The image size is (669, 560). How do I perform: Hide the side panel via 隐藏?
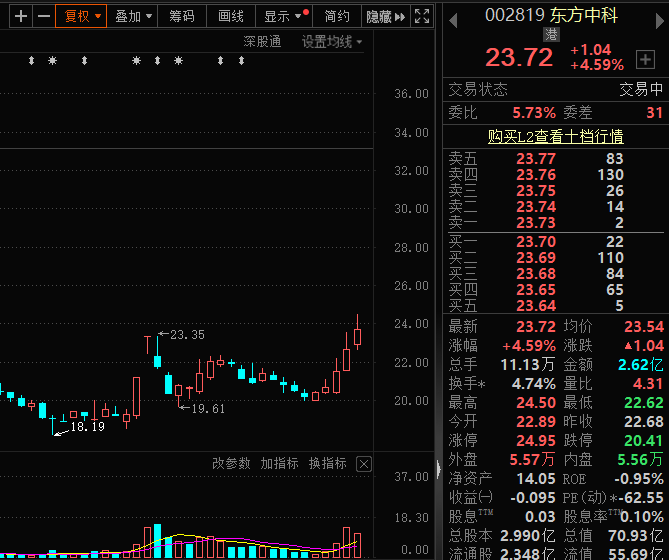pos(384,16)
